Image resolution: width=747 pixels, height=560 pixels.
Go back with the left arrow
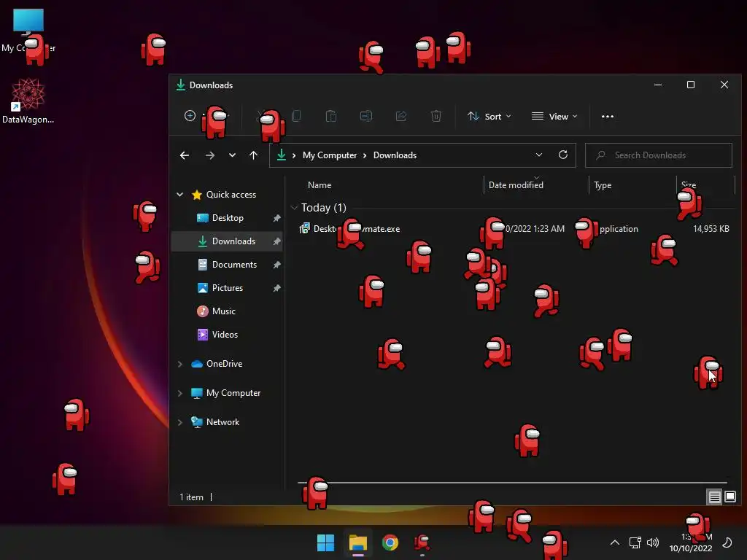pyautogui.click(x=185, y=155)
